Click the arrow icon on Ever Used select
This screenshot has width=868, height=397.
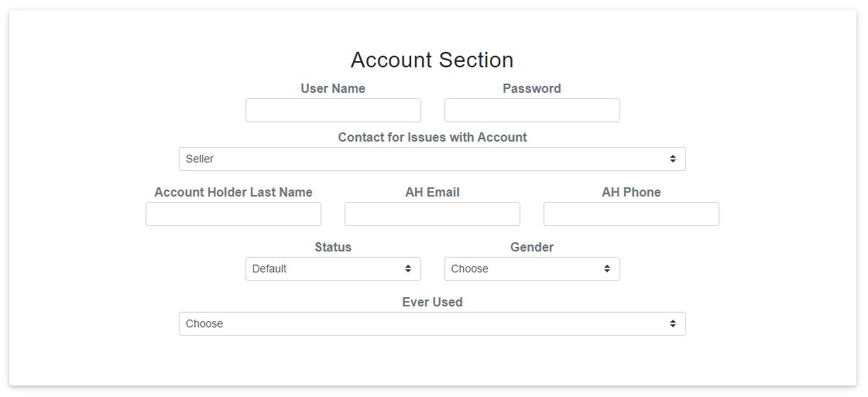tap(673, 323)
